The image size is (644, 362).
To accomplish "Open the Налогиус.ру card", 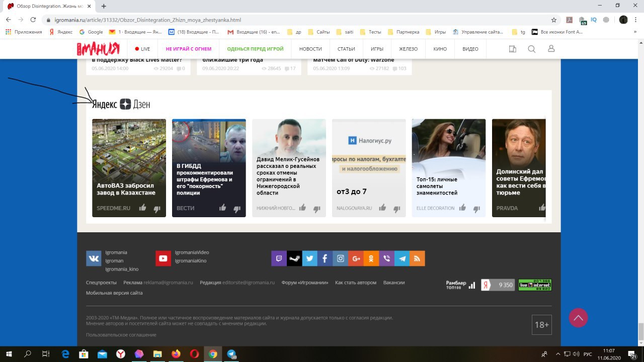I will 369,168.
